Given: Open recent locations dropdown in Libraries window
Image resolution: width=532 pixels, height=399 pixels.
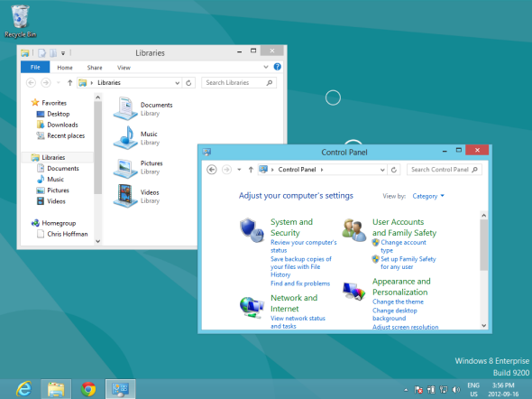Looking at the screenshot, I should 59,82.
